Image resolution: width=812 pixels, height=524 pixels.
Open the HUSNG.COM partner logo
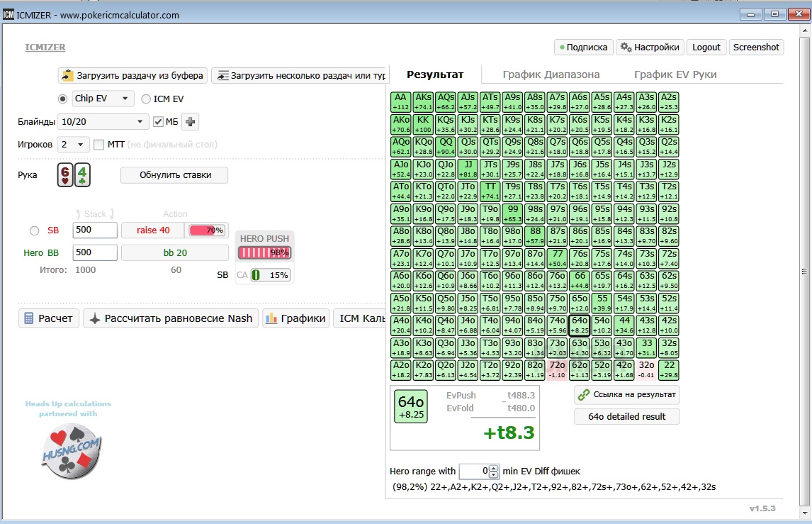tap(71, 450)
